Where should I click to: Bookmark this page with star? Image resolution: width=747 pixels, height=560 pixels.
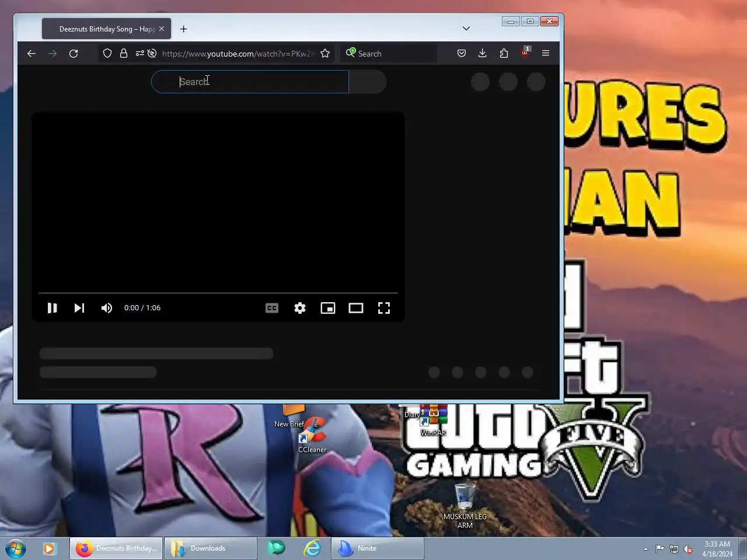pos(325,53)
